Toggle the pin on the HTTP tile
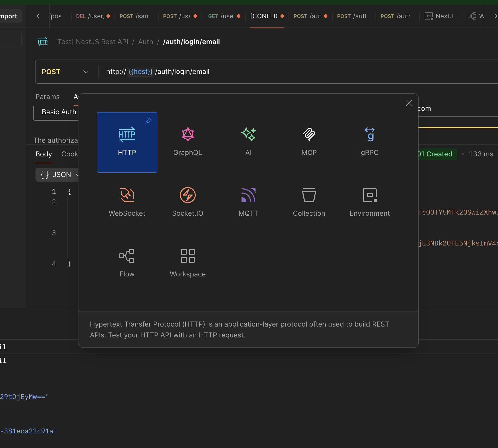This screenshot has height=448, width=498. coord(148,121)
